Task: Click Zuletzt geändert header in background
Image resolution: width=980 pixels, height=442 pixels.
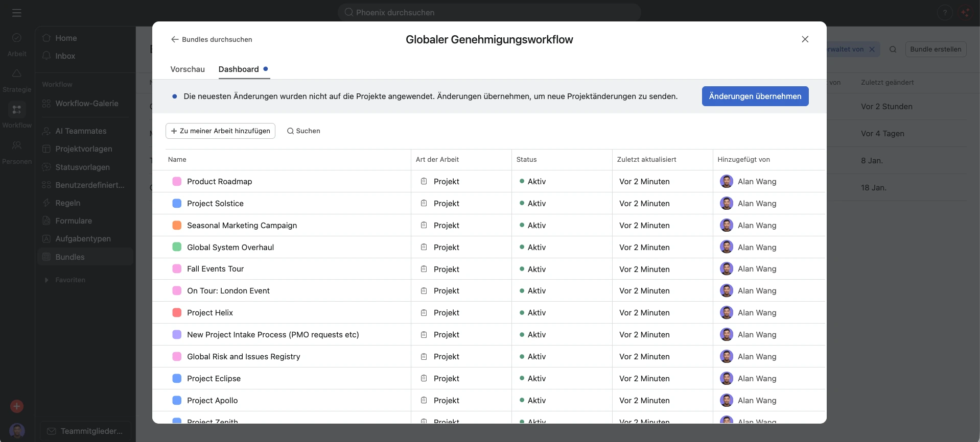Action: point(887,83)
